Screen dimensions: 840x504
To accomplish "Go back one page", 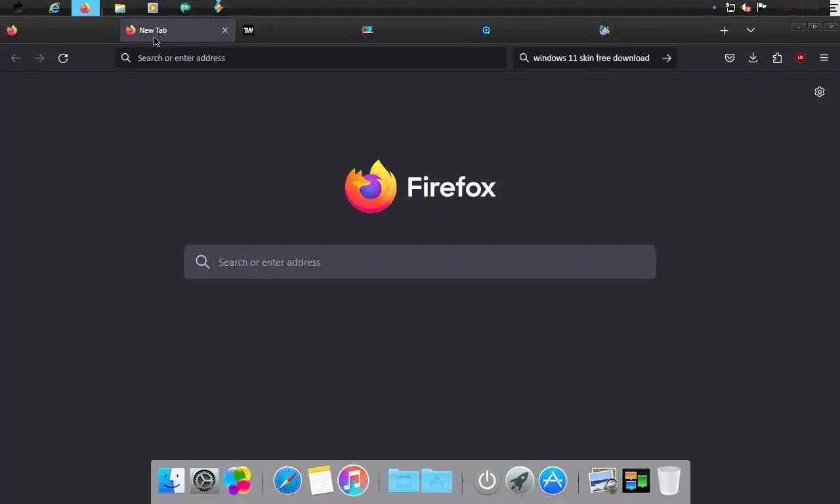I will pyautogui.click(x=16, y=58).
